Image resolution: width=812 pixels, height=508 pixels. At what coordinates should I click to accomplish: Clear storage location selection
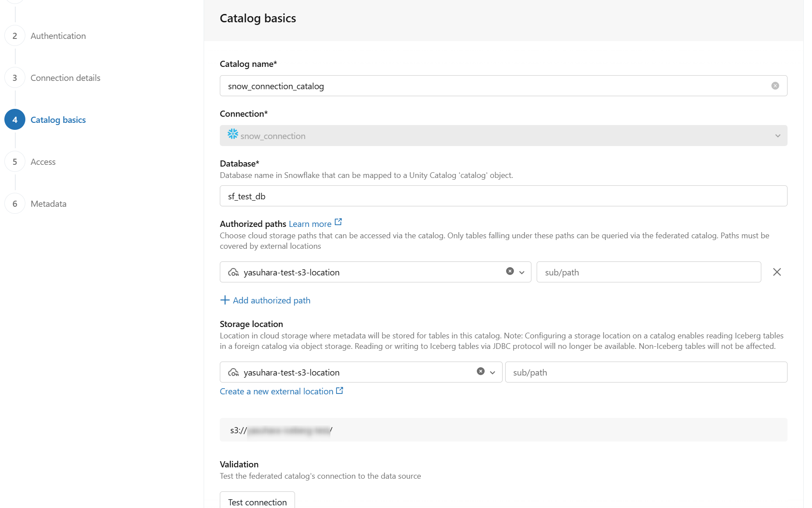click(x=480, y=371)
